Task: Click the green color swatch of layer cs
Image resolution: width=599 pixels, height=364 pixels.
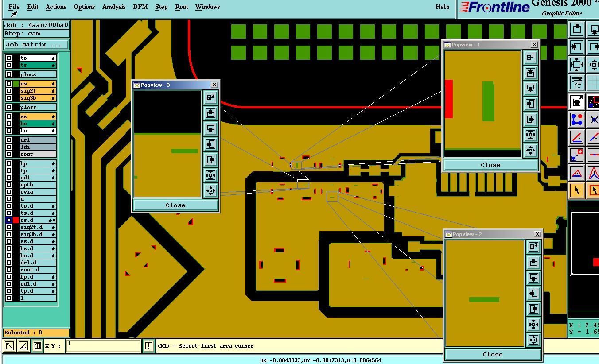Action: coord(16,84)
